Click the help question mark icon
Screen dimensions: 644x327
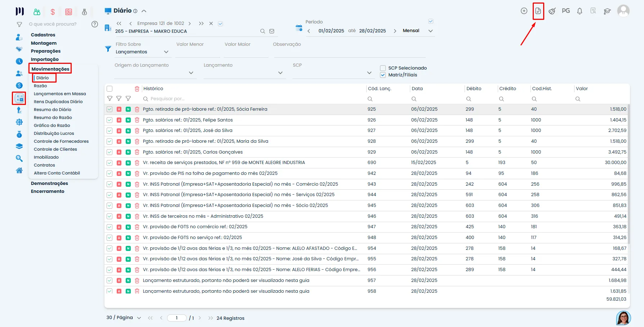click(95, 24)
